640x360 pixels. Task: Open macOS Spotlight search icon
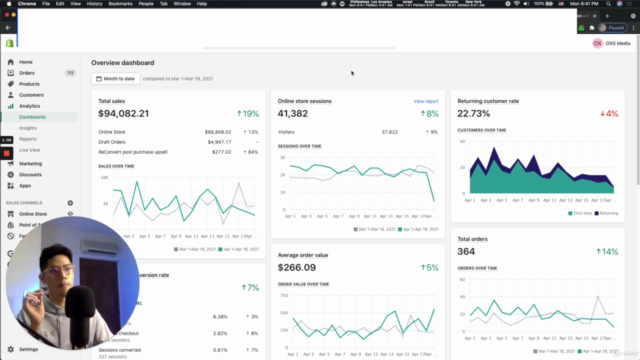609,4
